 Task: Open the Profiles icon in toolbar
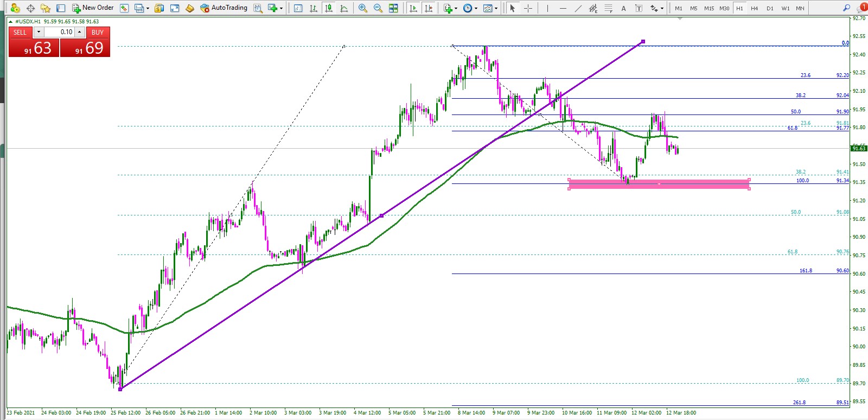click(15, 8)
